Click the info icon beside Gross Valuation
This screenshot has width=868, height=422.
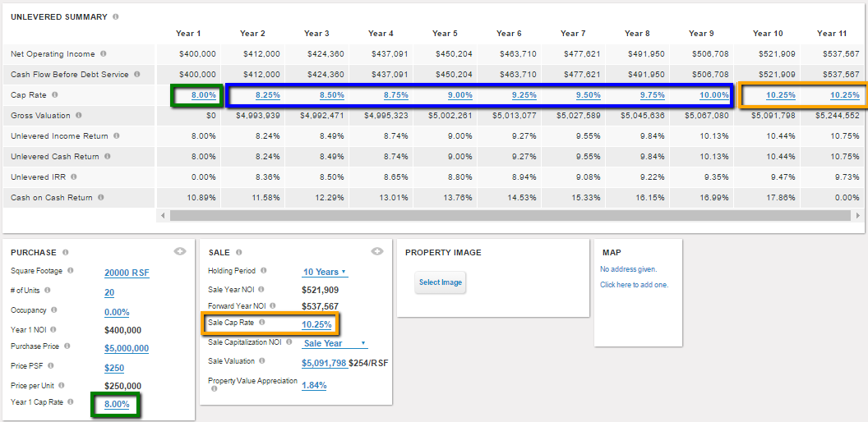point(79,116)
